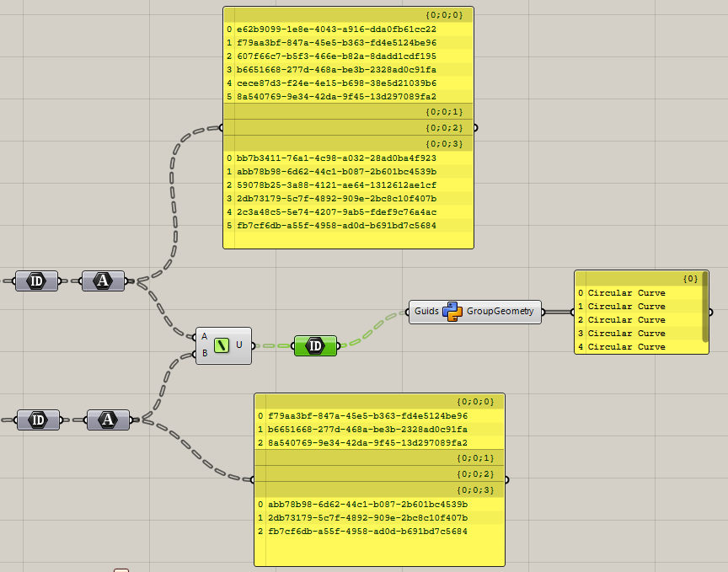Select the upper gray ID component
728x572 pixels.
coord(37,281)
